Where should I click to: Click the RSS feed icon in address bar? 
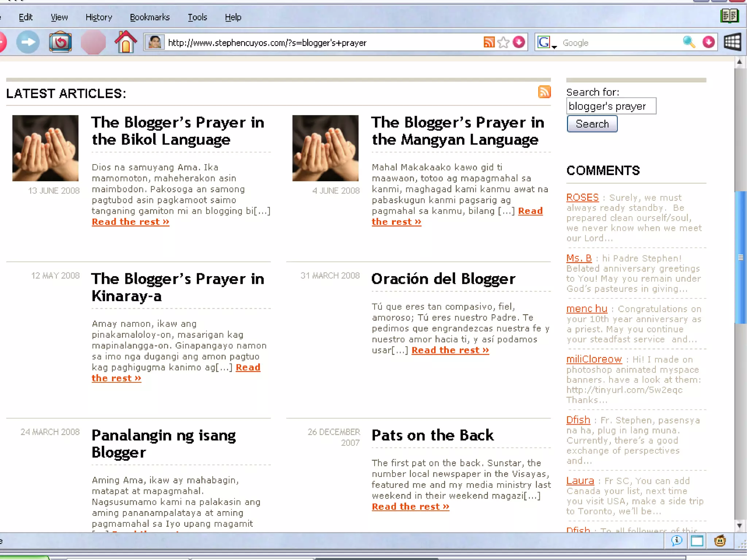pos(489,42)
